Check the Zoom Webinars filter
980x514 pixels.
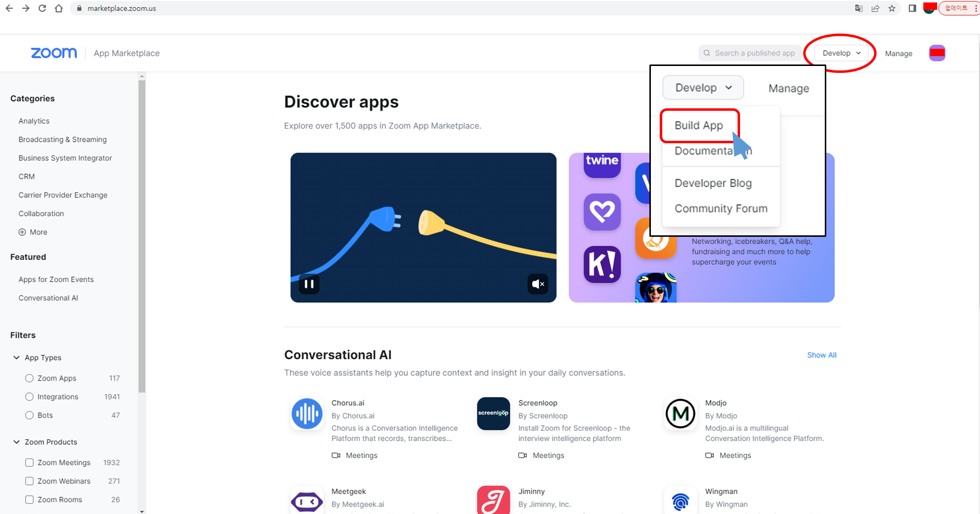point(30,481)
